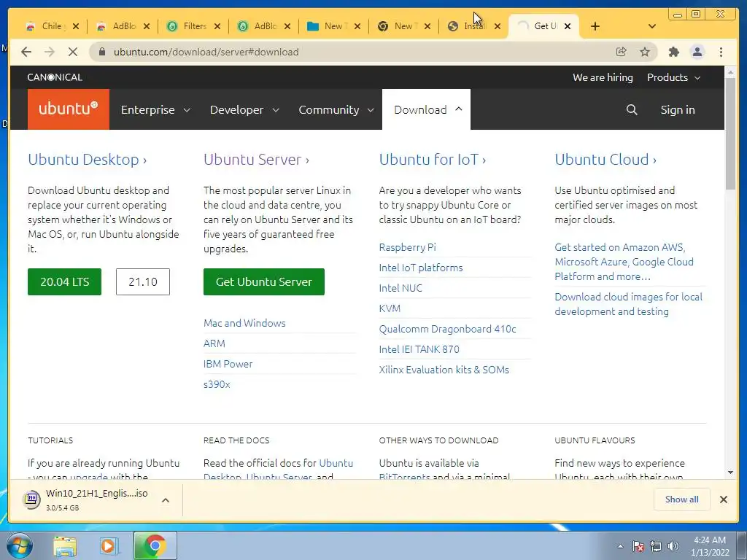Download Ubuntu 20.04 LTS
Image resolution: width=747 pixels, height=560 pixels.
(64, 282)
